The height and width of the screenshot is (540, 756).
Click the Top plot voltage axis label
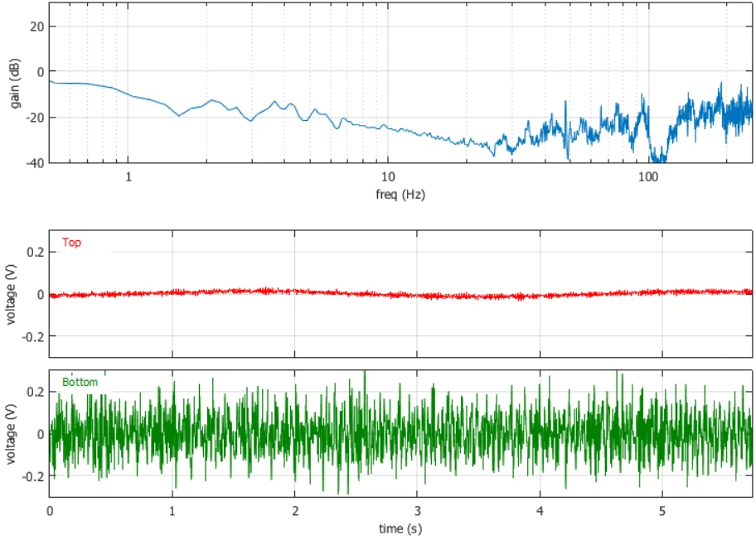point(11,294)
